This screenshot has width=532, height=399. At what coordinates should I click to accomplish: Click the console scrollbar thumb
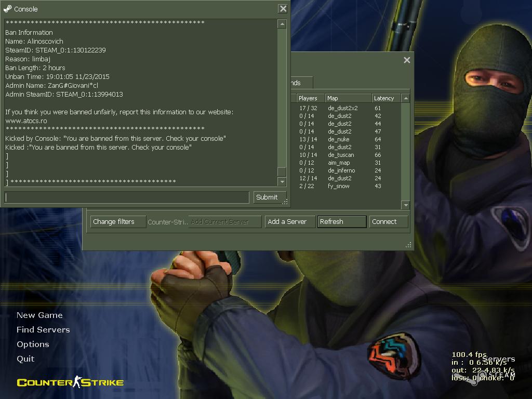(282, 171)
